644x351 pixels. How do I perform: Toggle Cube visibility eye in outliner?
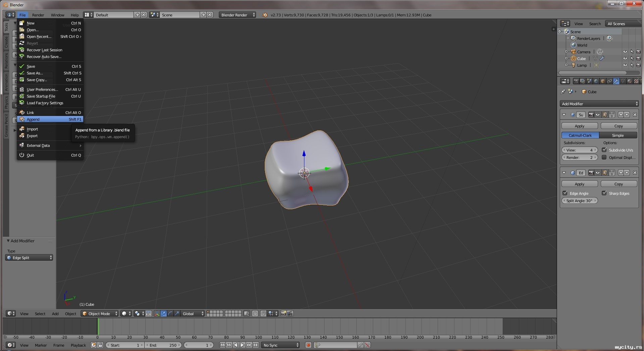(625, 58)
